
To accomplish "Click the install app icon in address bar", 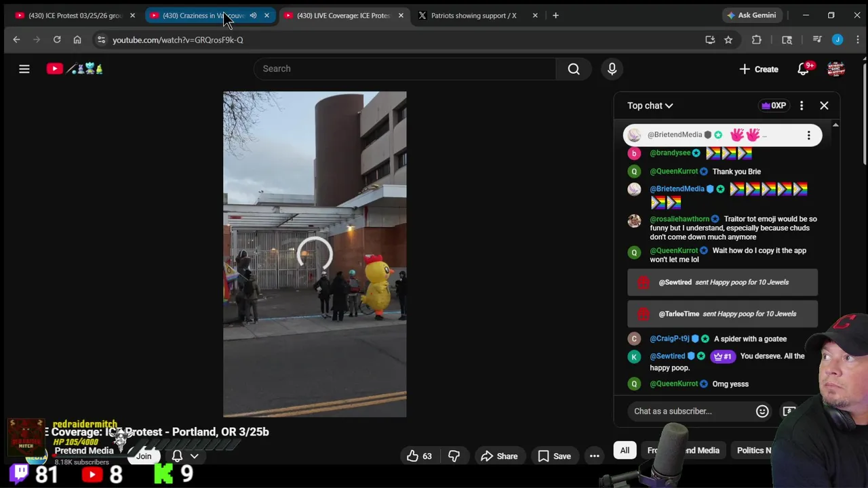I will (710, 40).
